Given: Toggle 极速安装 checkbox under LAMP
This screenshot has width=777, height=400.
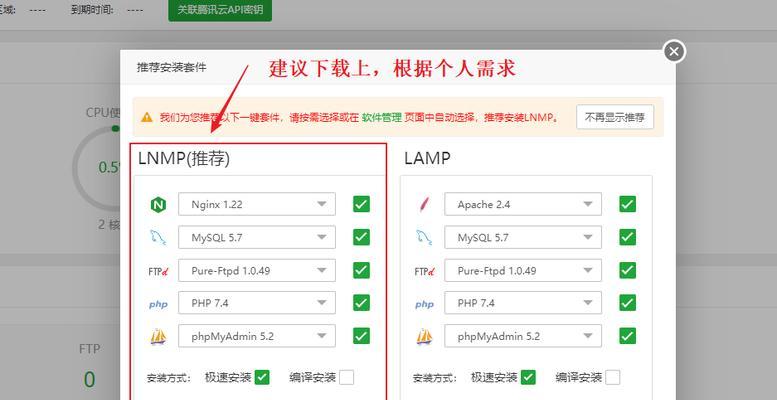Looking at the screenshot, I should click(528, 378).
